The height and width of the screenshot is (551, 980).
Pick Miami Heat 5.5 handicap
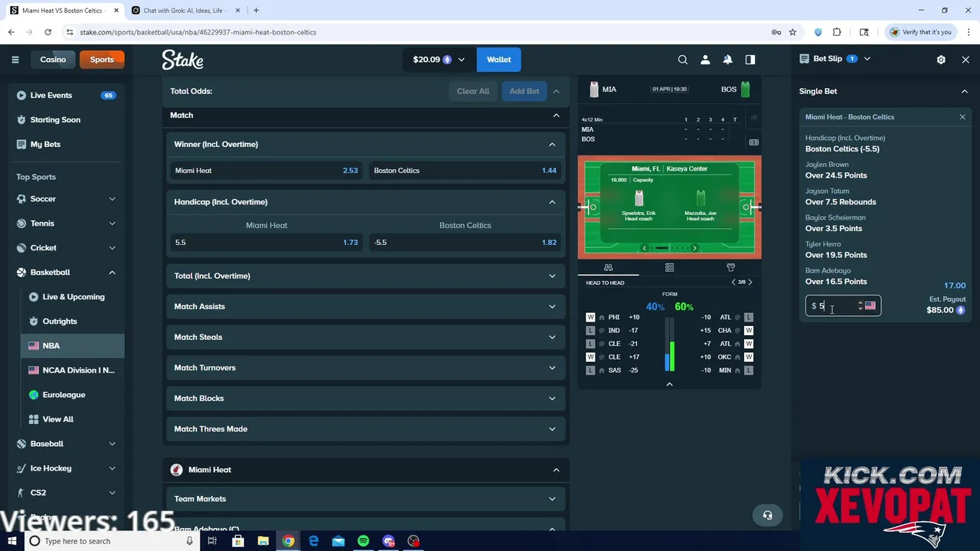click(266, 243)
